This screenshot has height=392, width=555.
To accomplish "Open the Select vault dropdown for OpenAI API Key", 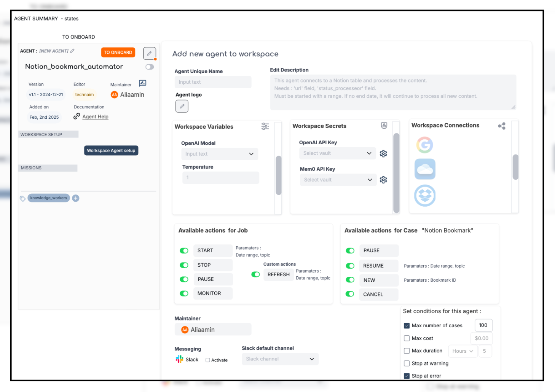I will click(337, 153).
